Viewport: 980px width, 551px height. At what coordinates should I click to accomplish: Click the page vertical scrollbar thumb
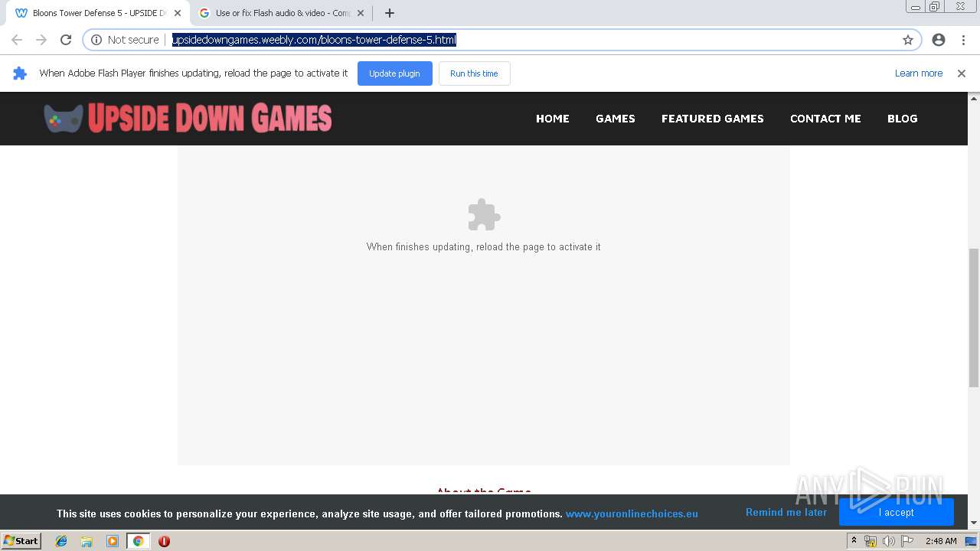[x=974, y=318]
